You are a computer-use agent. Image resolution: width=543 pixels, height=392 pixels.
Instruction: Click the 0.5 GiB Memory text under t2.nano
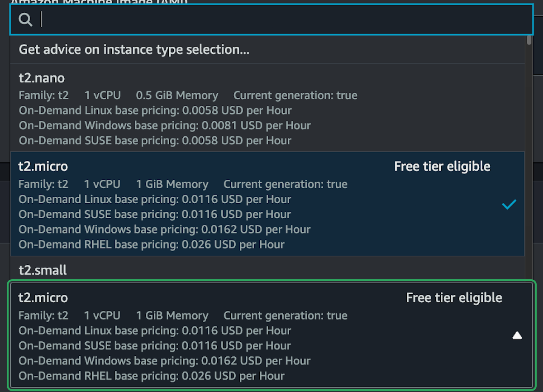177,96
